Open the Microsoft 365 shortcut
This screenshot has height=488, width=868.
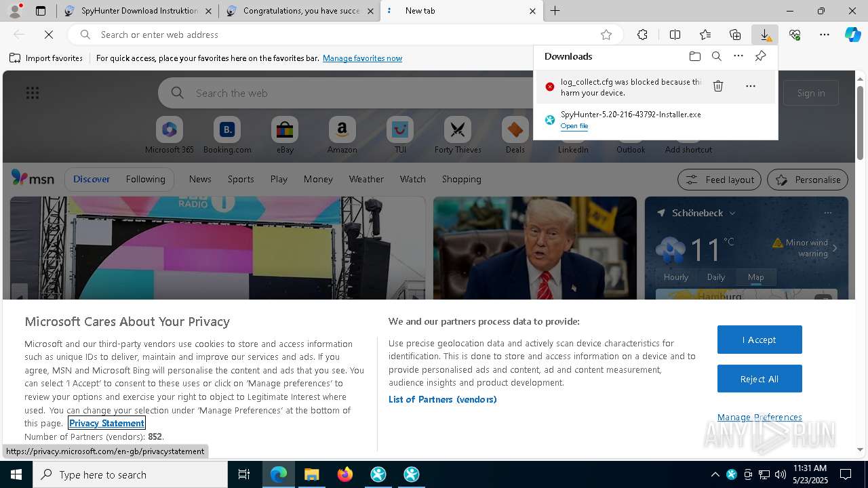(170, 135)
